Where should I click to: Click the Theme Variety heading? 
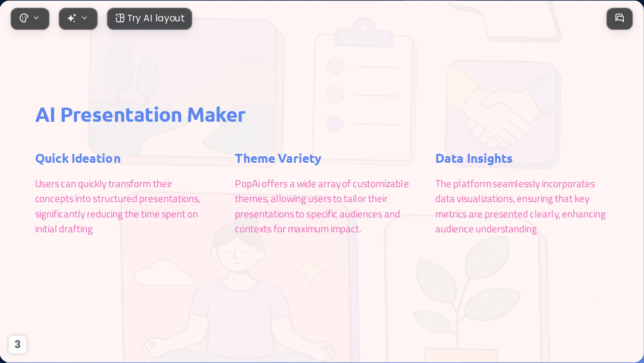278,158
